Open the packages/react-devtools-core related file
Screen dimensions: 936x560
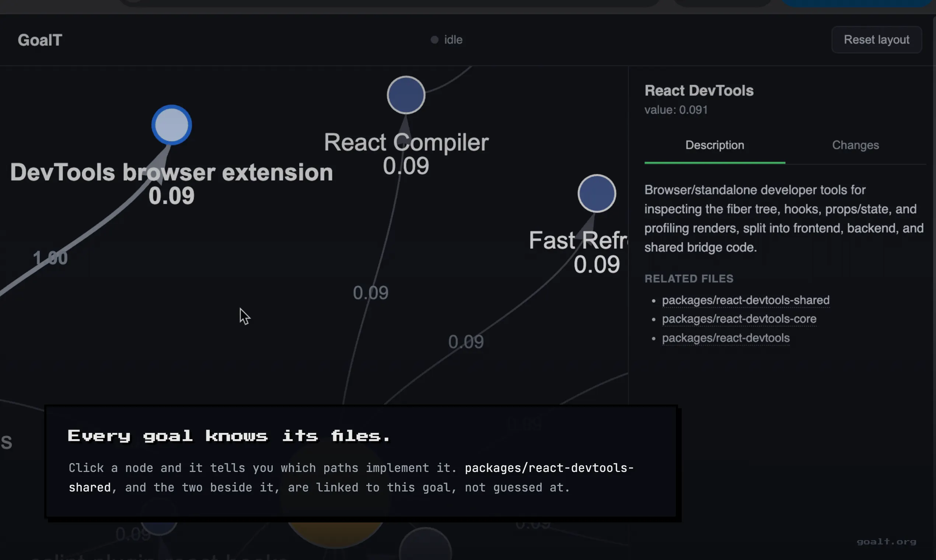739,319
